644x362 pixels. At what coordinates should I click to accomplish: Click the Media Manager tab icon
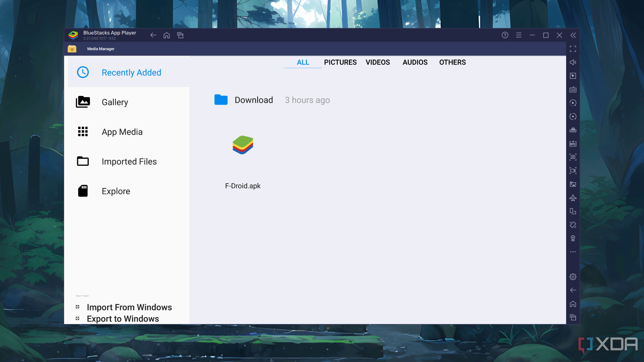click(72, 49)
